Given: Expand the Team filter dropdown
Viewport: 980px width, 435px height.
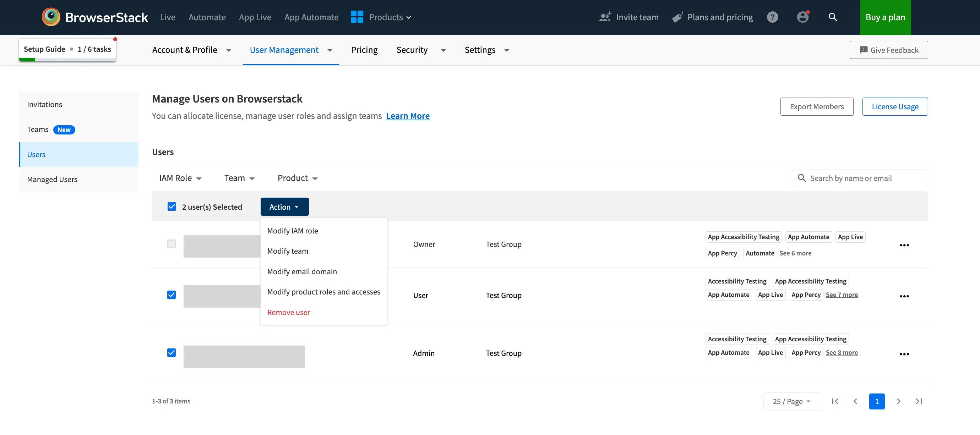Looking at the screenshot, I should [240, 177].
